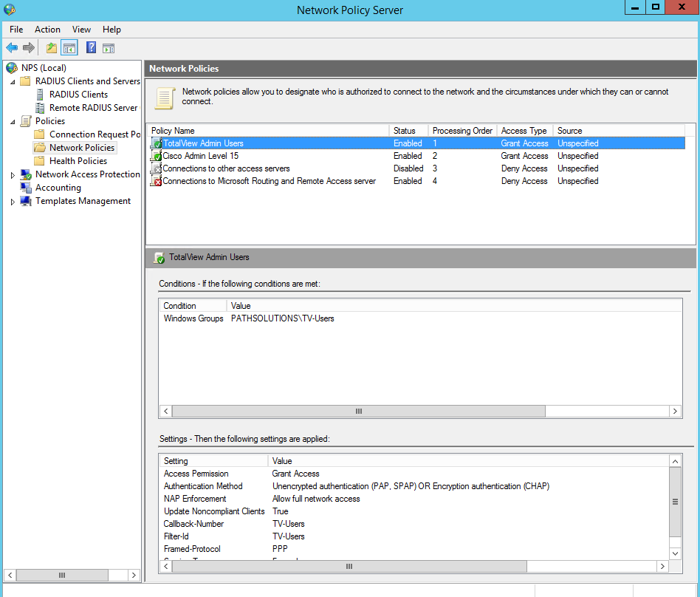700x597 pixels.
Task: Toggle the Show/Hide Console Tree icon
Action: [x=69, y=48]
